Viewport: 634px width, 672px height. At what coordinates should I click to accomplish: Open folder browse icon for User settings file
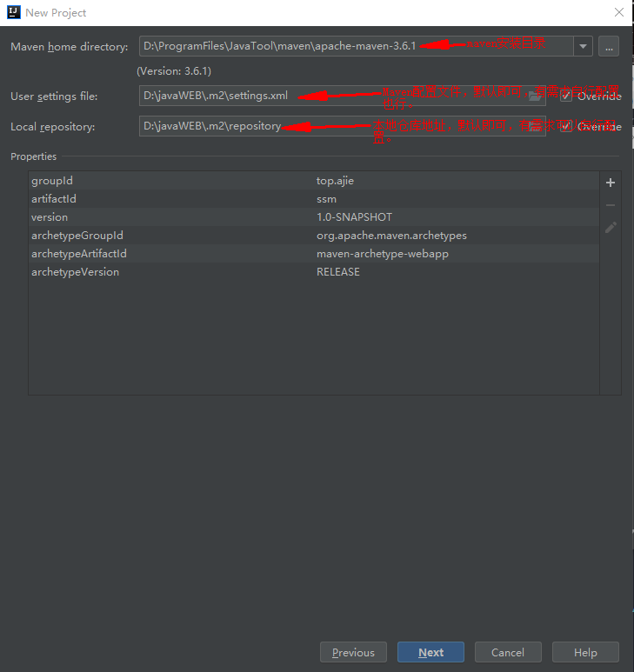(x=535, y=96)
